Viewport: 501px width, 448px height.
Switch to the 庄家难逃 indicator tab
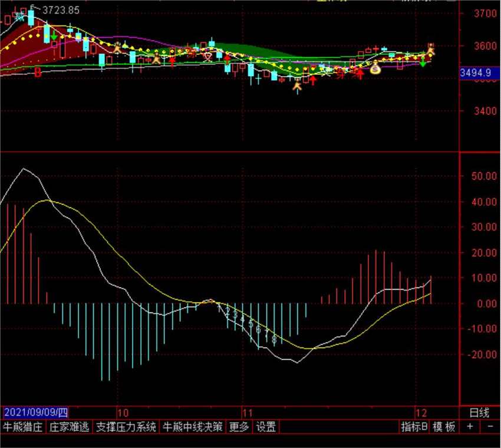pos(70,427)
